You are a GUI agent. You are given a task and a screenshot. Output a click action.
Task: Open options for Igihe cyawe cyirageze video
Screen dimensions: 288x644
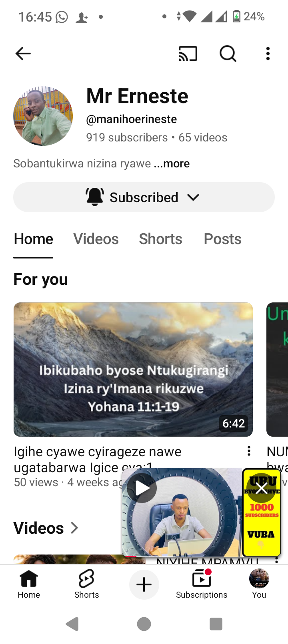point(249,451)
